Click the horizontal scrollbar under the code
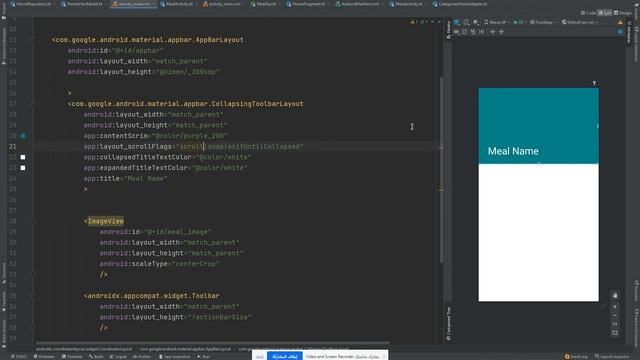 tap(212, 343)
